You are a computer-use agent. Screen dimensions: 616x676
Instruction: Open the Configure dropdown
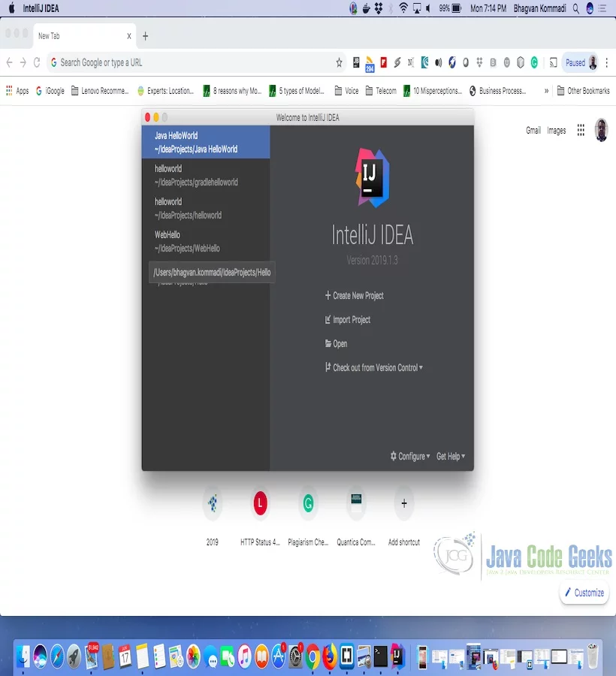pos(410,456)
